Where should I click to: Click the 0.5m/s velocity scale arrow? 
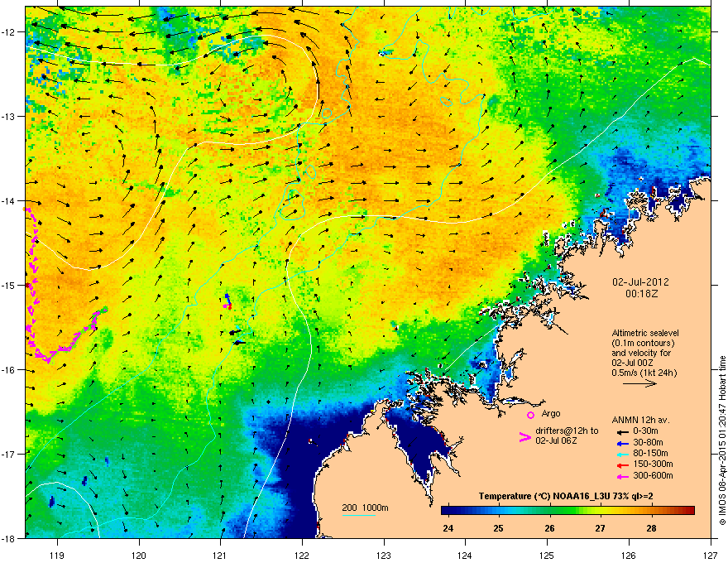click(639, 383)
